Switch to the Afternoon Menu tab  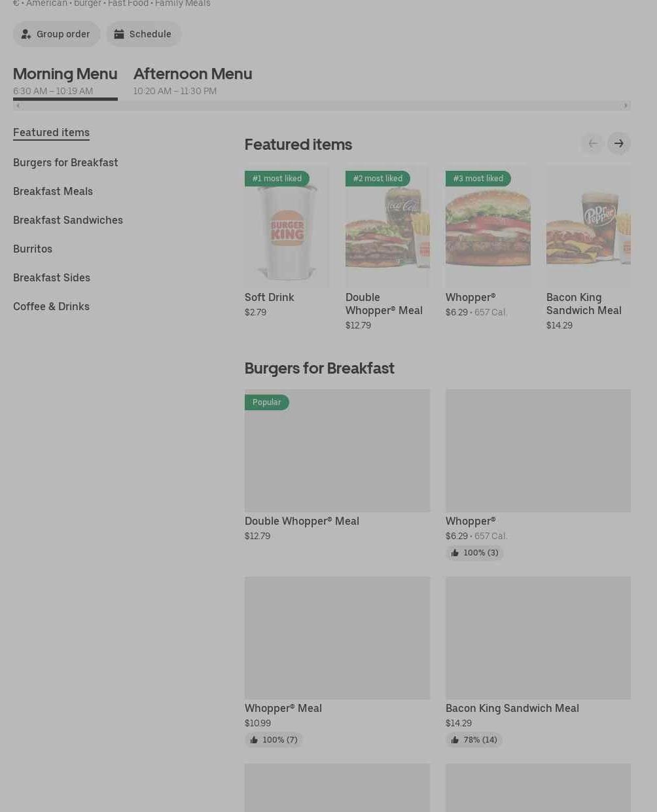(192, 82)
